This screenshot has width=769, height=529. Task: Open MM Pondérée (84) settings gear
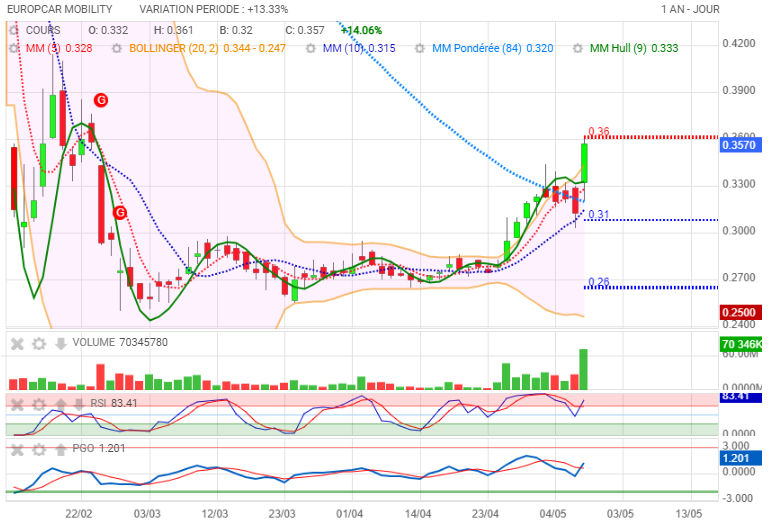[x=420, y=48]
